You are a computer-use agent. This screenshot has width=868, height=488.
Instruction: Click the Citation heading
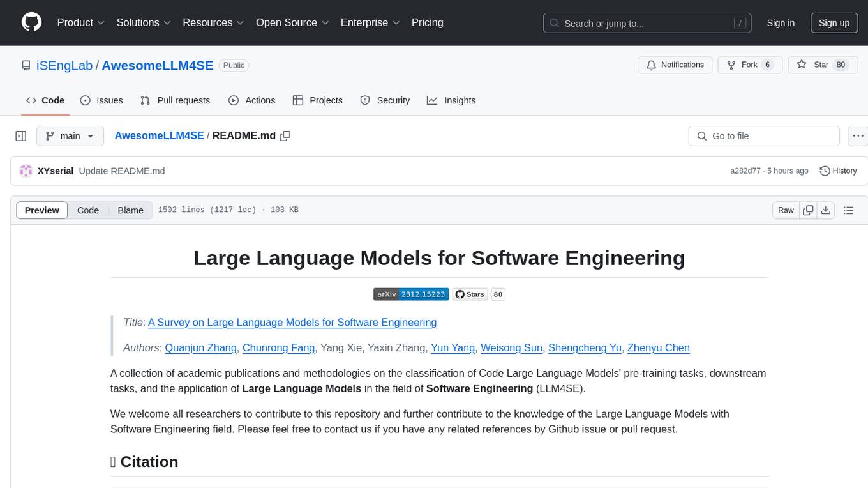pyautogui.click(x=144, y=462)
